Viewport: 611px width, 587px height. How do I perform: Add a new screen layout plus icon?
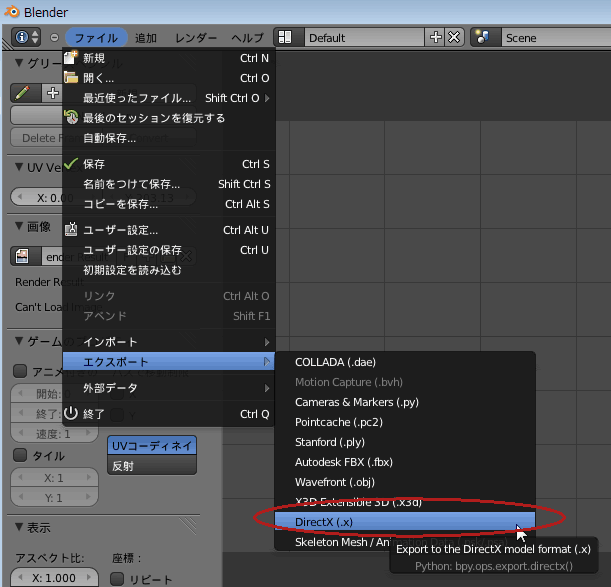coord(435,37)
